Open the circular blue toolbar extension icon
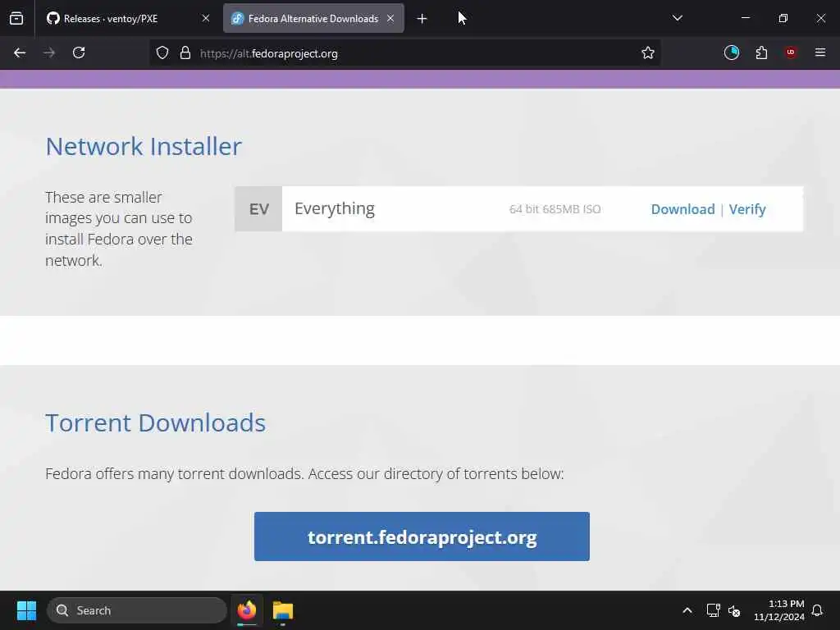The image size is (840, 630). tap(731, 52)
